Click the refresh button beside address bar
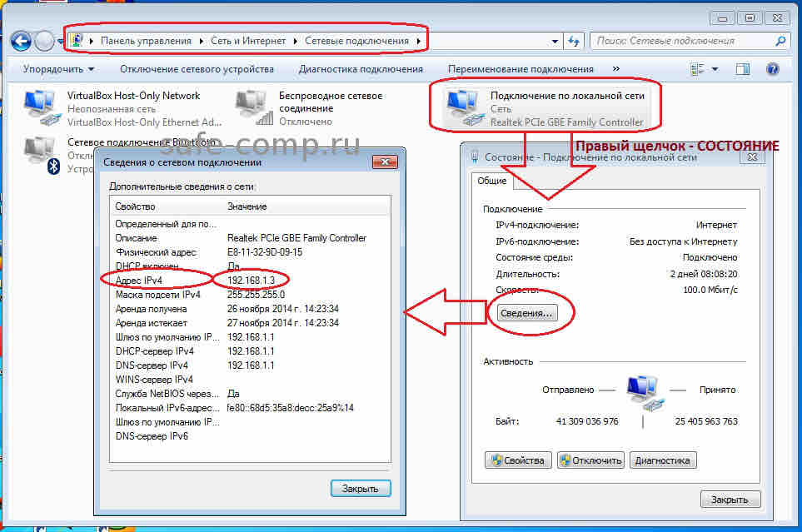The width and height of the screenshot is (802, 532). [574, 40]
